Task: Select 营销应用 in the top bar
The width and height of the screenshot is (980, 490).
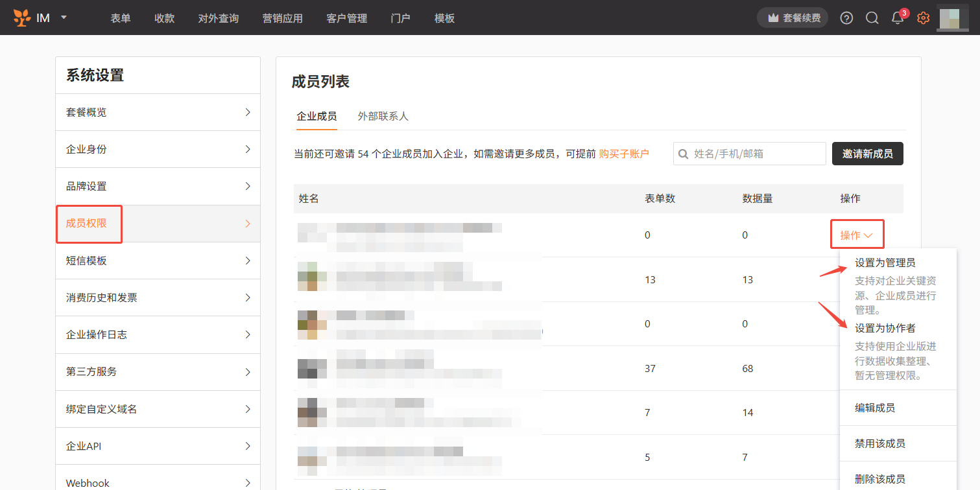Action: 283,18
